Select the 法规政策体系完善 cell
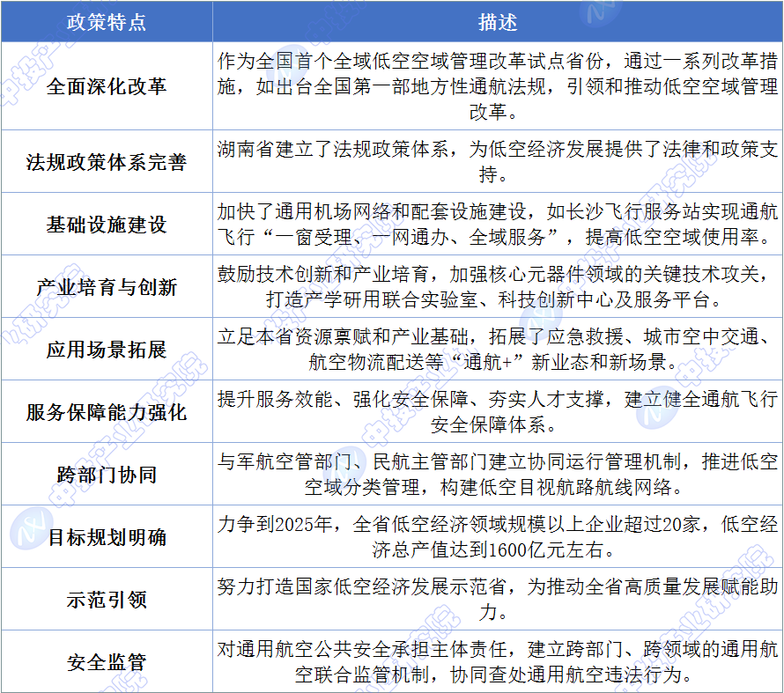The height and width of the screenshot is (693, 784). point(107,162)
